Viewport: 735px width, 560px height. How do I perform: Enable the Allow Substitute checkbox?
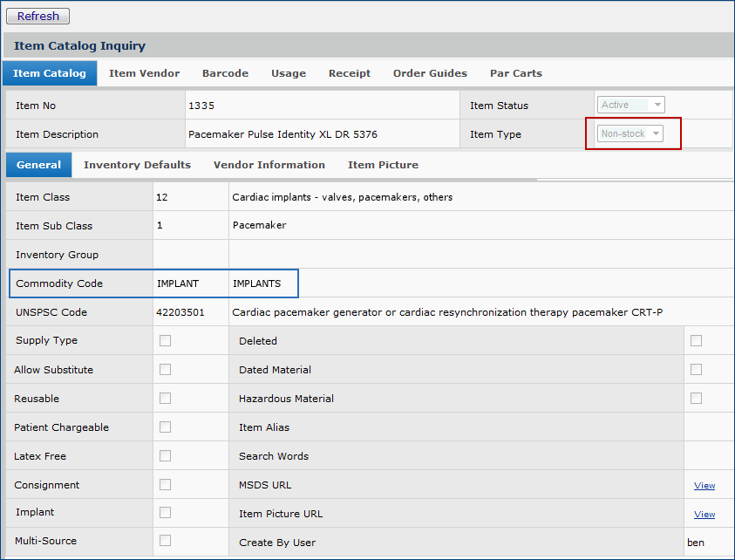[165, 370]
